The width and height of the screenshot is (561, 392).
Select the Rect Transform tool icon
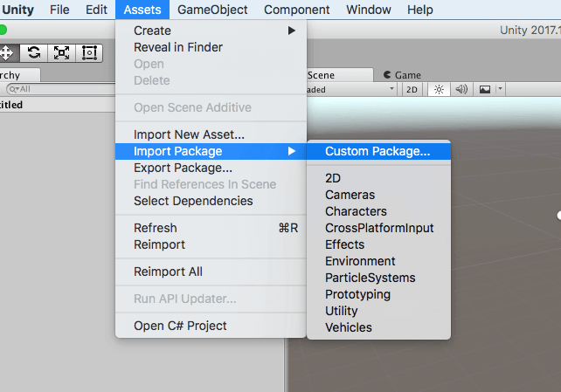pyautogui.click(x=89, y=53)
